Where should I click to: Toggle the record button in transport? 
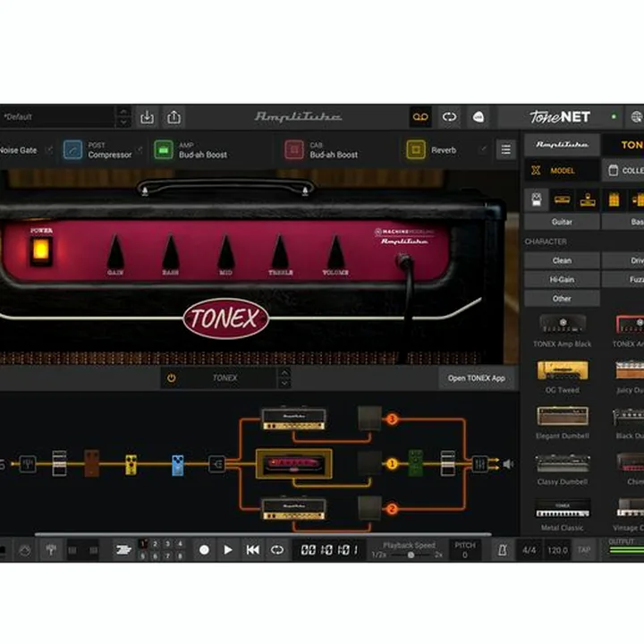(x=204, y=549)
